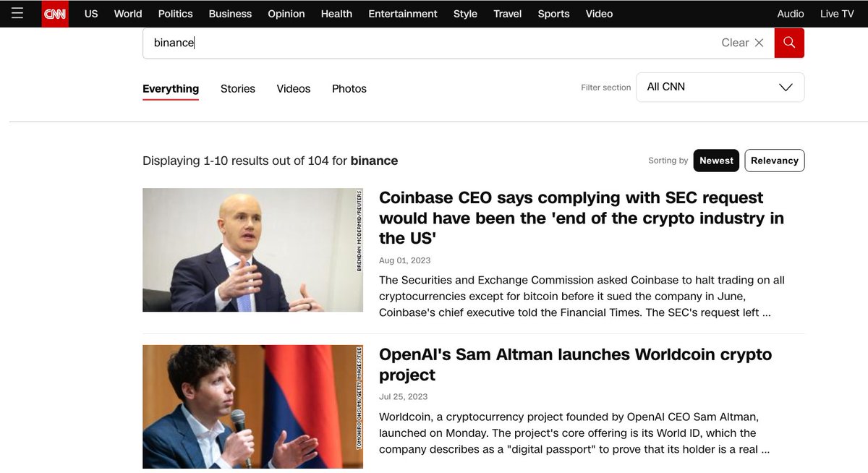Go to the Travel section
Image resolution: width=868 pixels, height=473 pixels.
[508, 14]
